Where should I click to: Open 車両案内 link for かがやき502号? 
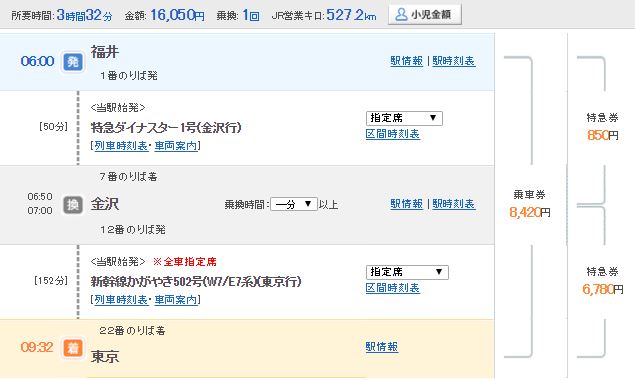click(176, 300)
